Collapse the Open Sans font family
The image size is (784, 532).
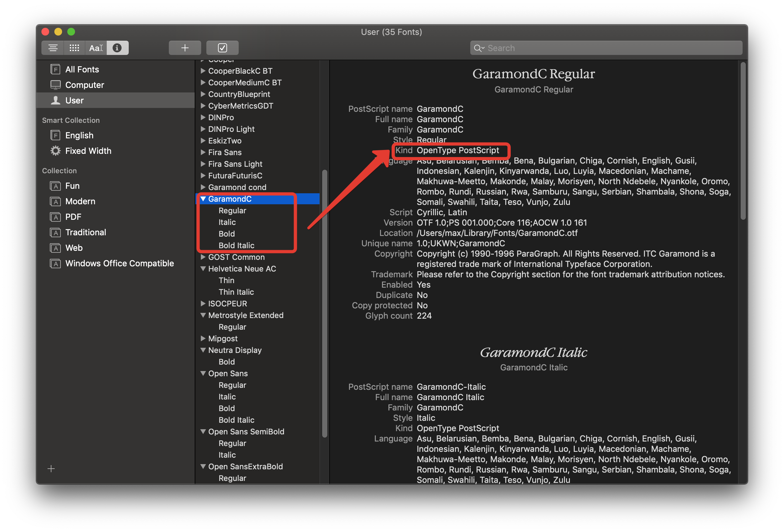point(203,373)
